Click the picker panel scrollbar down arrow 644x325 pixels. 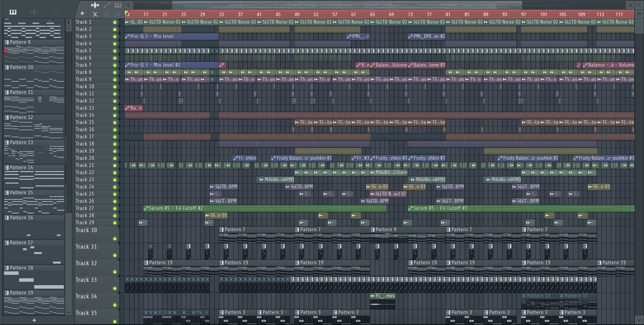(69, 312)
